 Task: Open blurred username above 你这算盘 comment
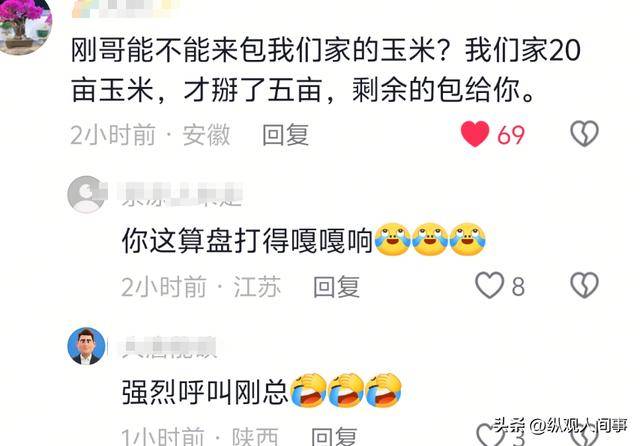(x=182, y=194)
